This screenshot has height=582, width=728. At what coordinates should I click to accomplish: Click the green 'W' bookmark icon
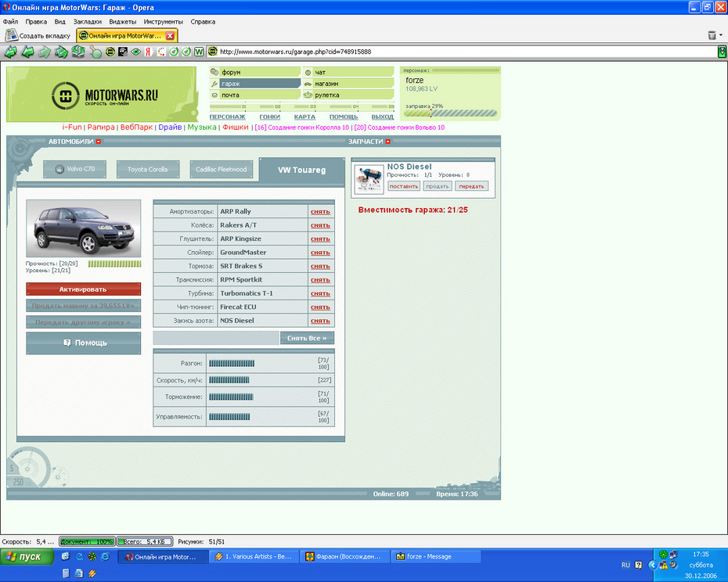point(199,52)
